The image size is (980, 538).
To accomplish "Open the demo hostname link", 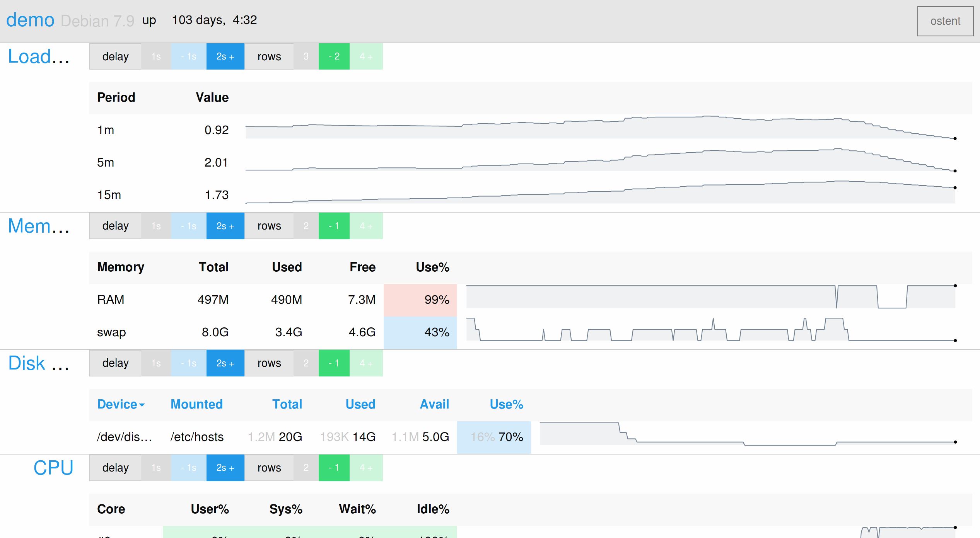I will pos(30,20).
